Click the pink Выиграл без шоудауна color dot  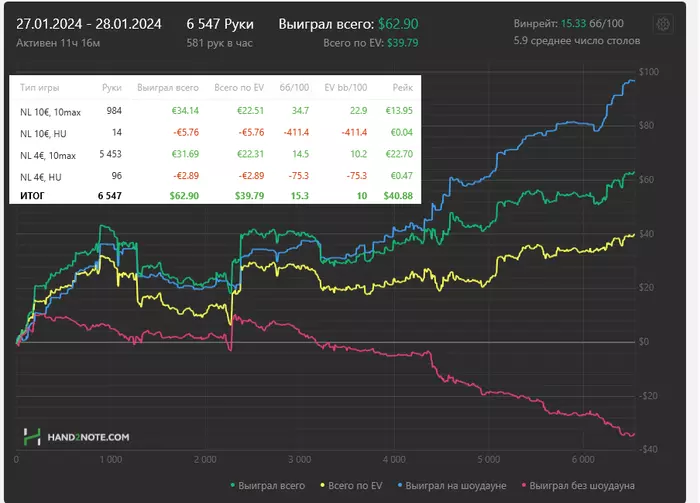[x=524, y=485]
